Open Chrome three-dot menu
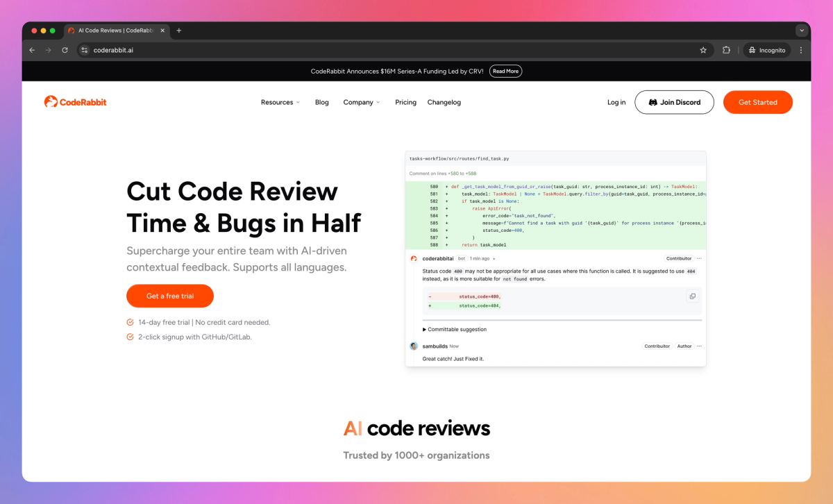Image resolution: width=833 pixels, height=504 pixels. [801, 50]
